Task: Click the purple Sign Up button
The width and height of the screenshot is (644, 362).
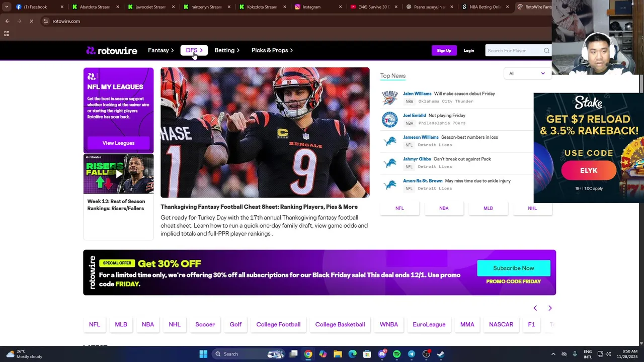Action: pyautogui.click(x=444, y=50)
